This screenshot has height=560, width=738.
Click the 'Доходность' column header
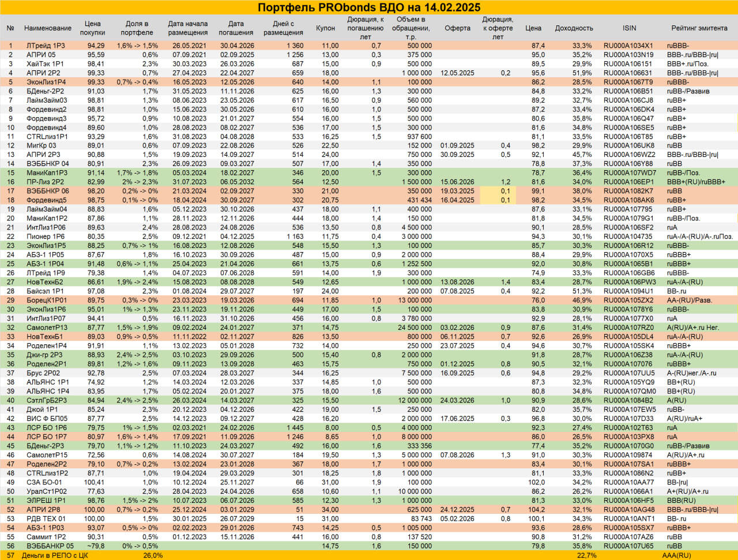click(x=574, y=28)
